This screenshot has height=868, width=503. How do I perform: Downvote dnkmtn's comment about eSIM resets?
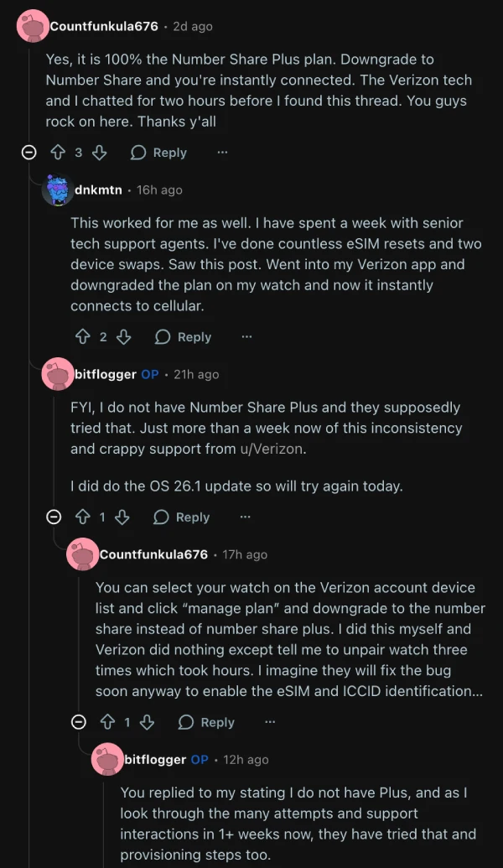click(x=123, y=337)
